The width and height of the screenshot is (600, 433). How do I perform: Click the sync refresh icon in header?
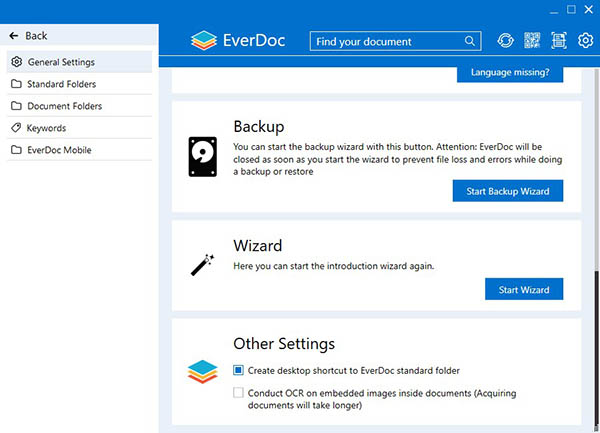[x=505, y=42]
